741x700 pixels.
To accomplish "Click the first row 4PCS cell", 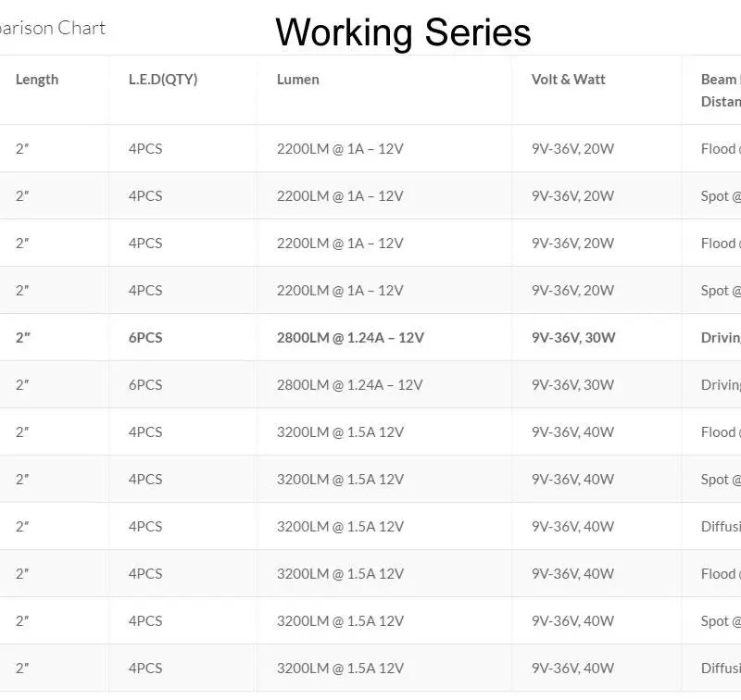I will (145, 149).
